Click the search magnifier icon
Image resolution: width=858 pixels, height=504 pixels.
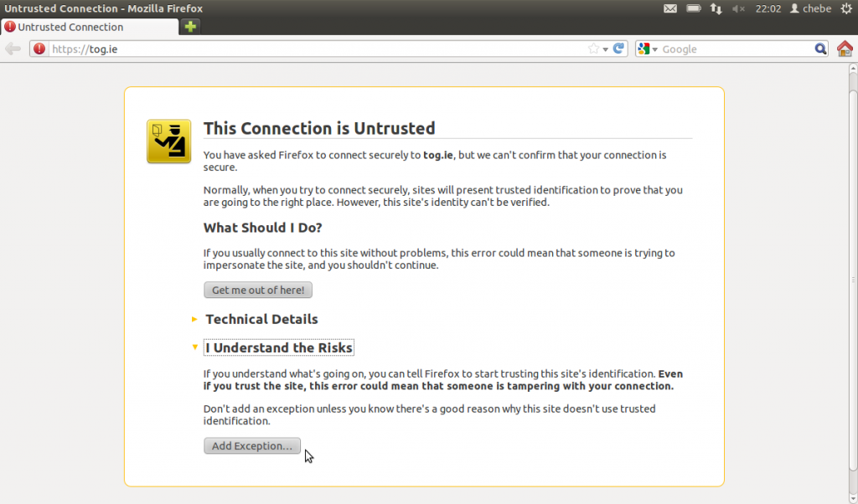820,49
